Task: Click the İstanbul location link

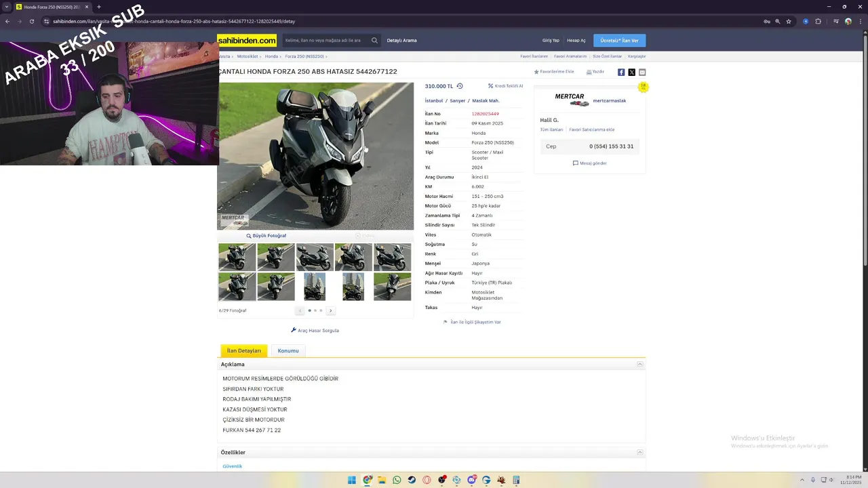Action: pyautogui.click(x=434, y=101)
